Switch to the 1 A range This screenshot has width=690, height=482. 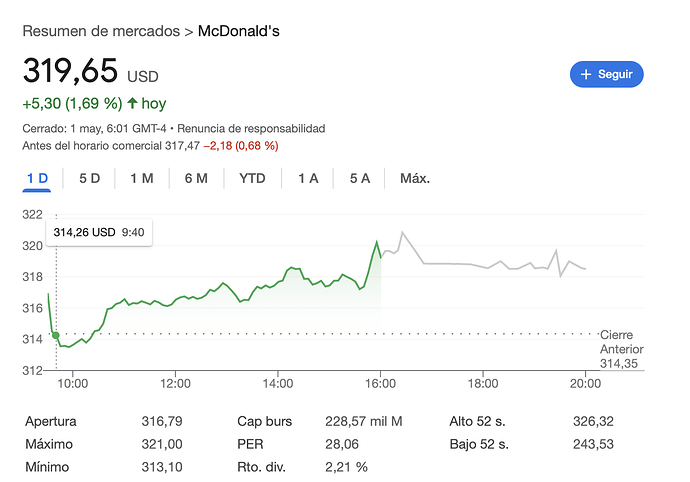308,178
